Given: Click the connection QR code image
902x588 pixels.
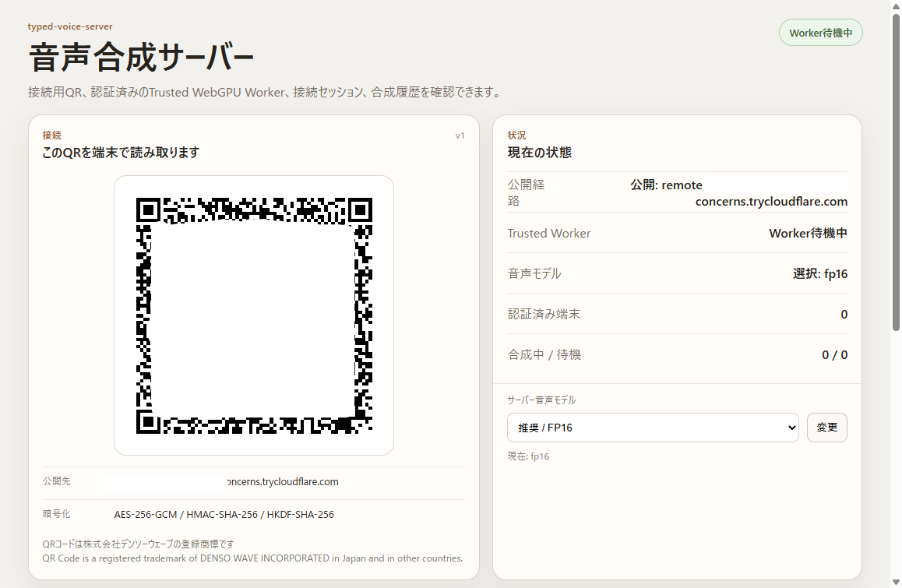Looking at the screenshot, I should click(254, 315).
